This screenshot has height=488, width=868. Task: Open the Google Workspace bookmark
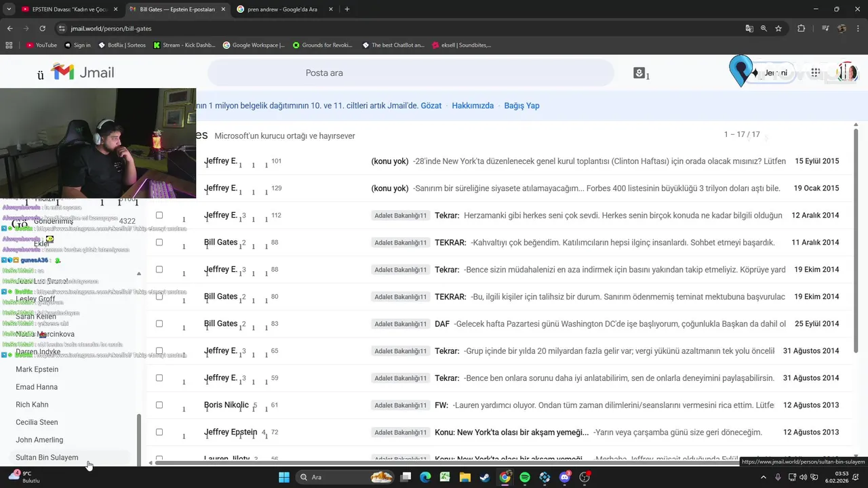(254, 45)
